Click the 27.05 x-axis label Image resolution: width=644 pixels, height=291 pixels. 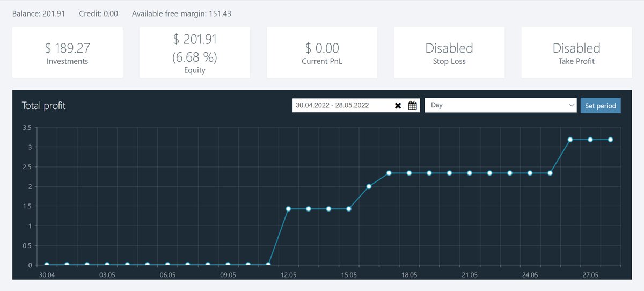tap(590, 275)
